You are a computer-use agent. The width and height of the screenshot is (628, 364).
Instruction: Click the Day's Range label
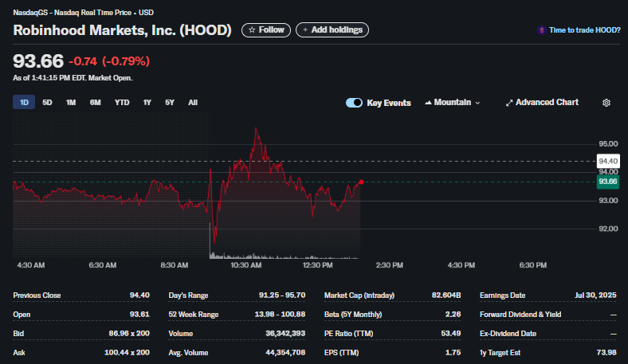click(188, 296)
